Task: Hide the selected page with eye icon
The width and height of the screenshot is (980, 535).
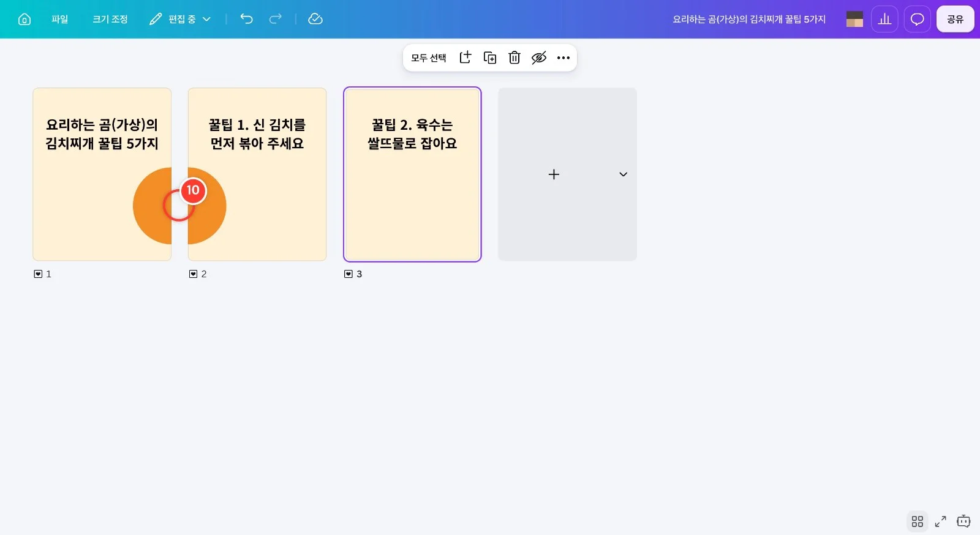Action: point(539,58)
